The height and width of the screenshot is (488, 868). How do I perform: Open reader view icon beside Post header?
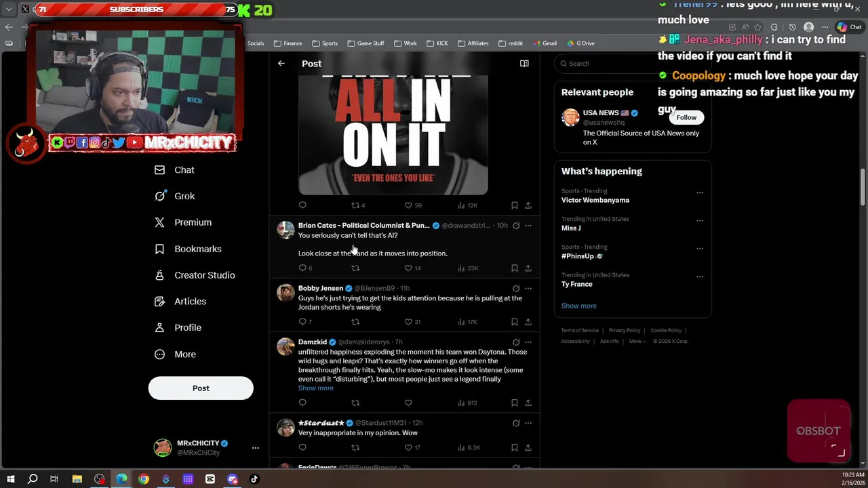click(x=524, y=64)
